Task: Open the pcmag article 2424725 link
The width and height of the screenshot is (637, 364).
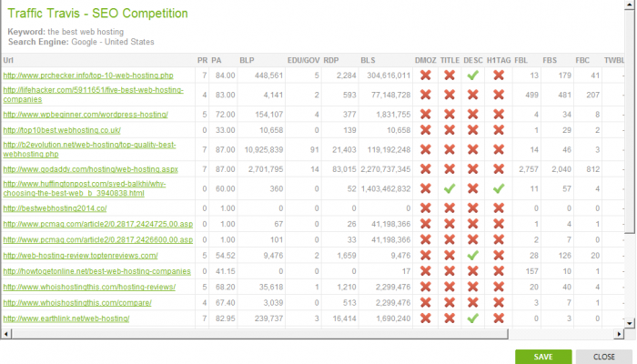Action: coord(98,224)
